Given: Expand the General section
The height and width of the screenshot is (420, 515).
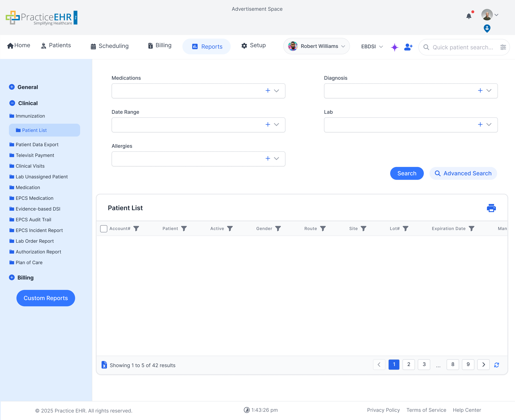Looking at the screenshot, I should (x=12, y=87).
